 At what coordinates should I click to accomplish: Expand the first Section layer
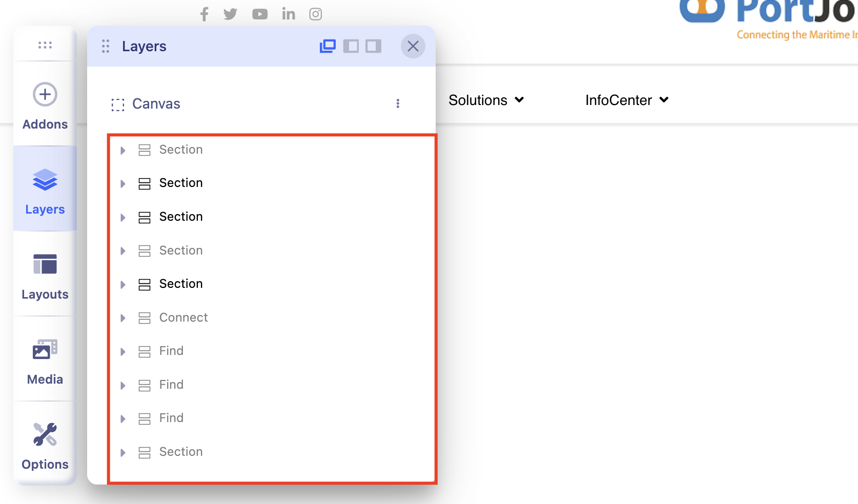point(123,150)
